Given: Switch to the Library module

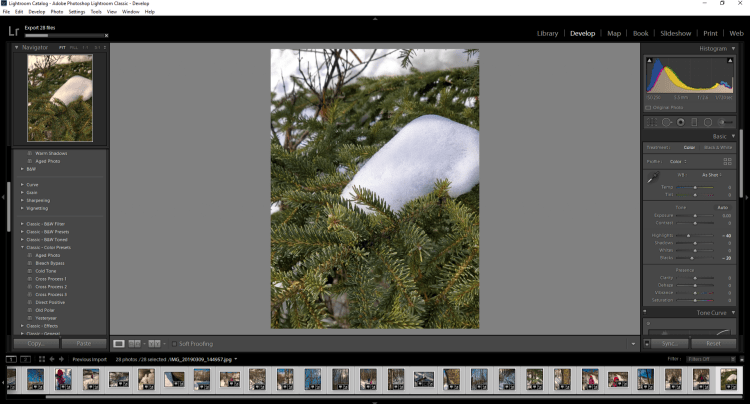Looking at the screenshot, I should [547, 33].
